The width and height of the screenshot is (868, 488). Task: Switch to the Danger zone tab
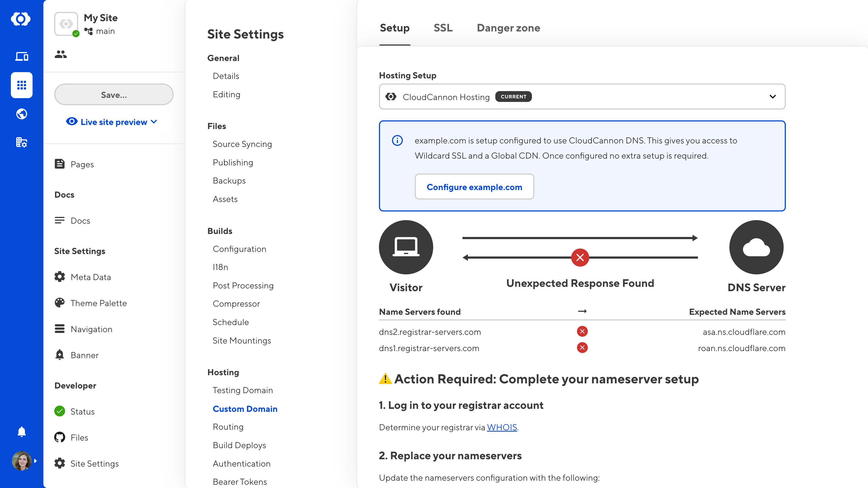pyautogui.click(x=508, y=28)
